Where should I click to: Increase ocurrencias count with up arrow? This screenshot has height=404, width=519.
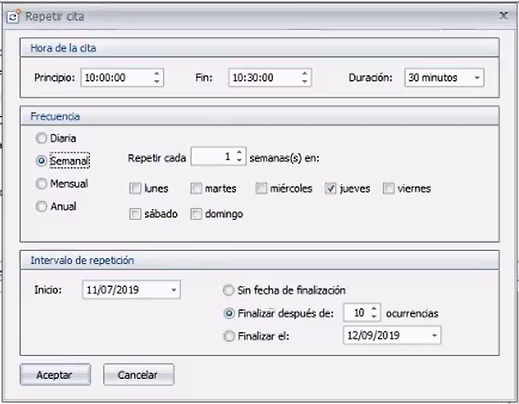click(374, 309)
